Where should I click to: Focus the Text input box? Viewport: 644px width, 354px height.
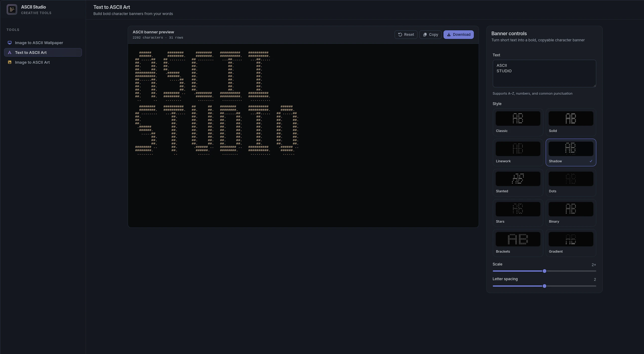point(544,73)
